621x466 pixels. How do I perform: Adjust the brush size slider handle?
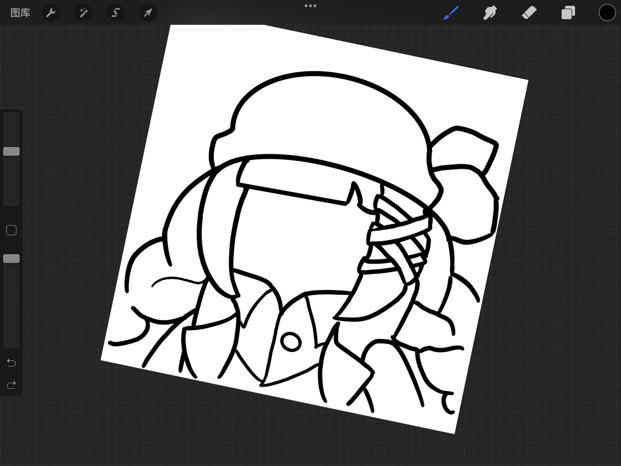(11, 151)
